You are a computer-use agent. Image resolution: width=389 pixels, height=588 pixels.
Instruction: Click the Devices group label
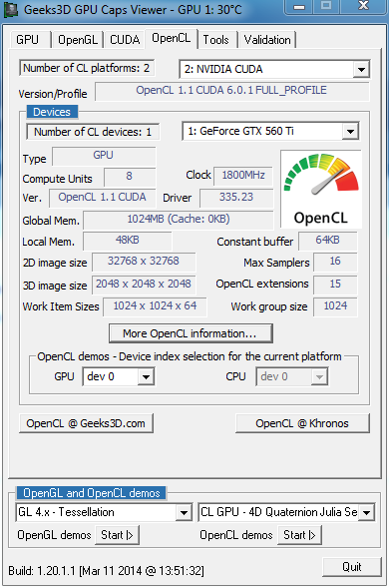(x=52, y=112)
